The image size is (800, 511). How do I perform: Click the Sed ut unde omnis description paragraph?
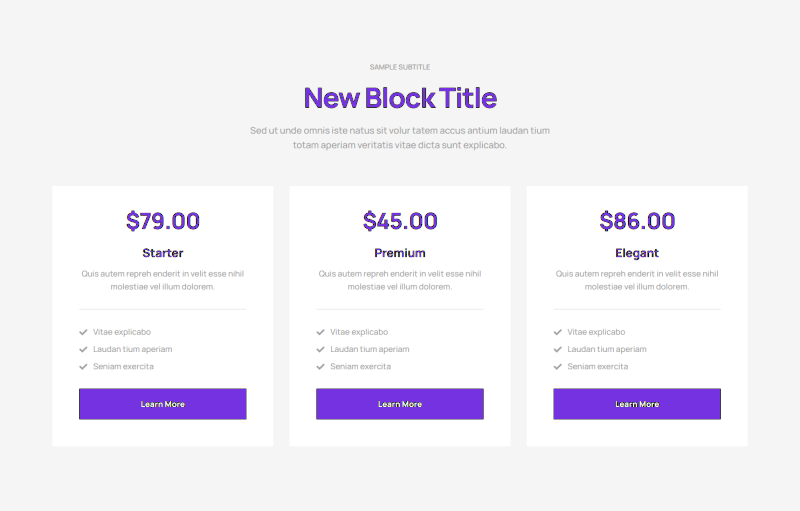pyautogui.click(x=400, y=138)
